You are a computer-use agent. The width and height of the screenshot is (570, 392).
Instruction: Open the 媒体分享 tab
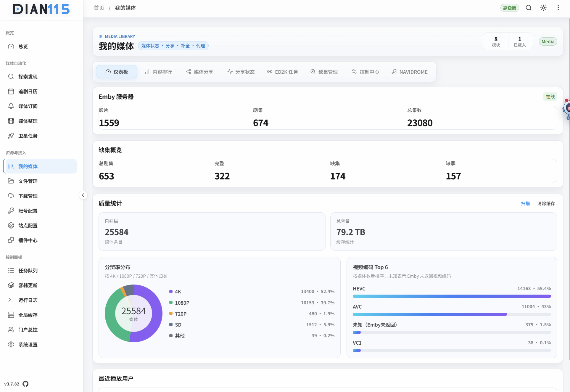click(200, 72)
